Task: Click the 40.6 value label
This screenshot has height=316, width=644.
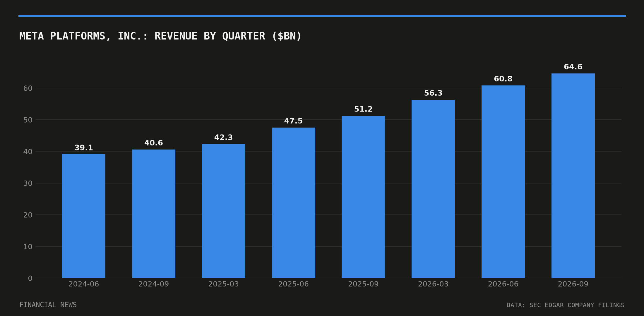Action: 154,143
